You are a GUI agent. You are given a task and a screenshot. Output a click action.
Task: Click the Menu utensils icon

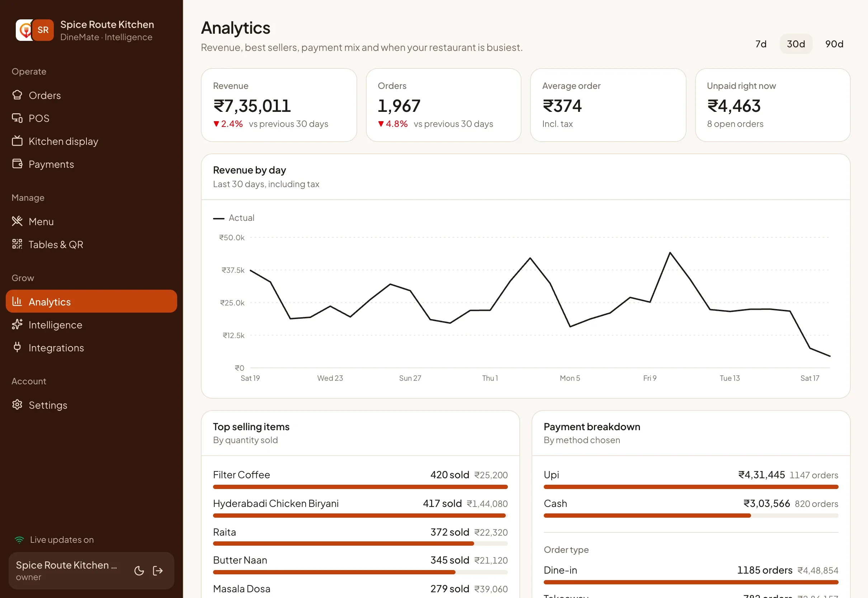tap(17, 221)
